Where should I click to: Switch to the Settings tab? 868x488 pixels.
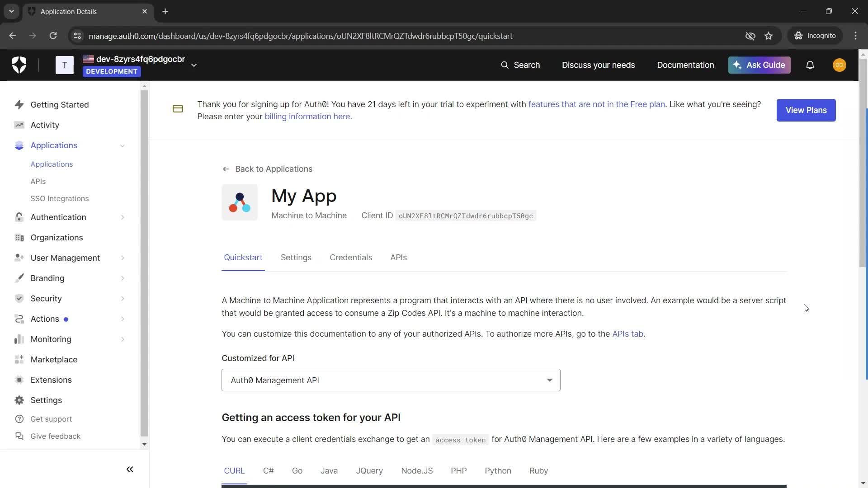(x=296, y=258)
